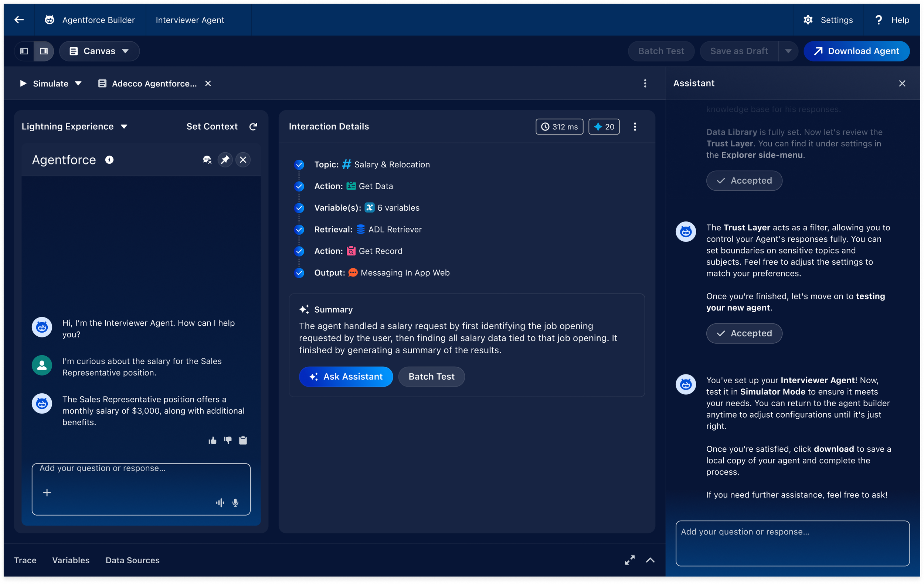Open the tab bar kebab menu

[x=645, y=83]
